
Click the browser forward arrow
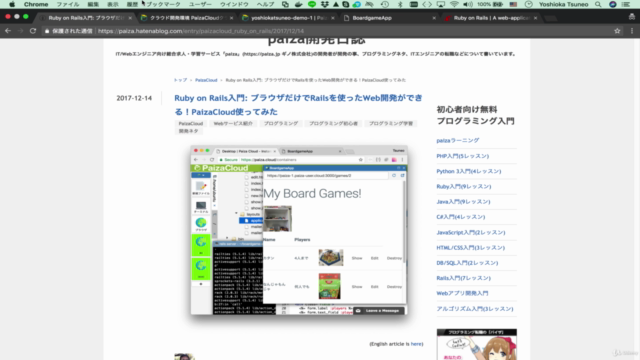pyautogui.click(x=20, y=31)
